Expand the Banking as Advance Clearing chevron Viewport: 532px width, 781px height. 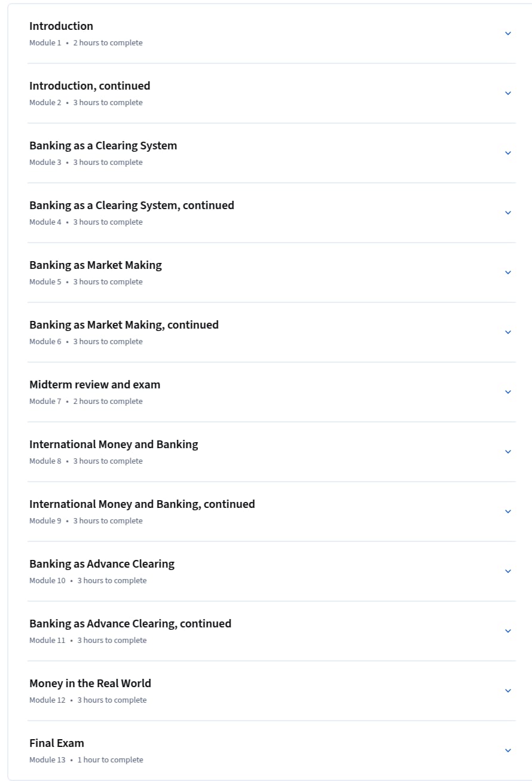(x=508, y=571)
